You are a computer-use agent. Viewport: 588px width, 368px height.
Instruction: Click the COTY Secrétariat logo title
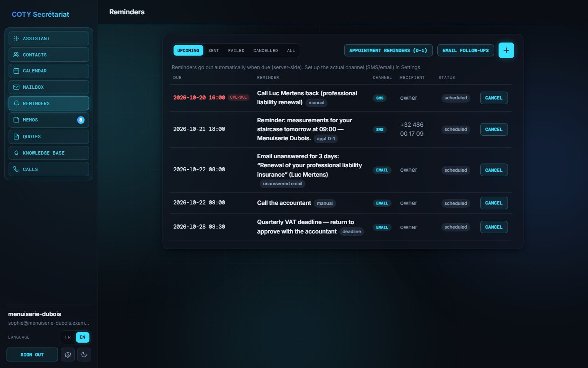pyautogui.click(x=40, y=14)
